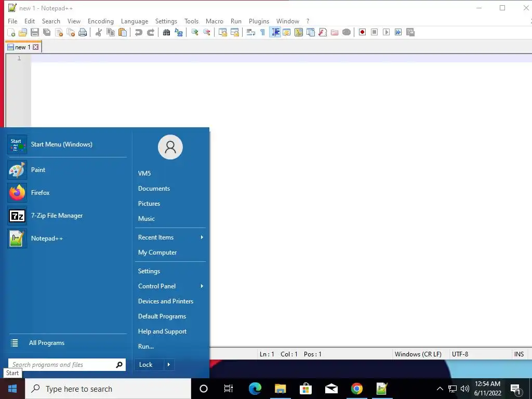Click the Cut scissors icon

click(x=98, y=32)
